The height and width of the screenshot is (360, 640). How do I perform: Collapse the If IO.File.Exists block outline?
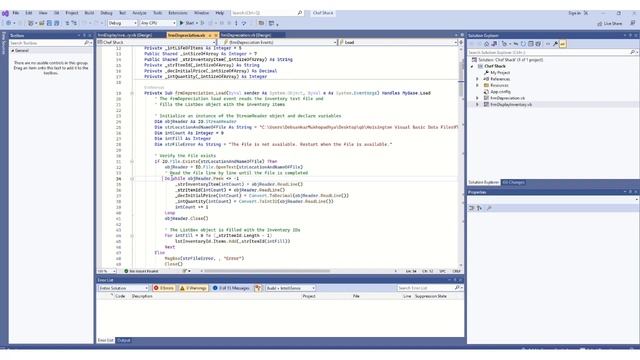pos(132,162)
